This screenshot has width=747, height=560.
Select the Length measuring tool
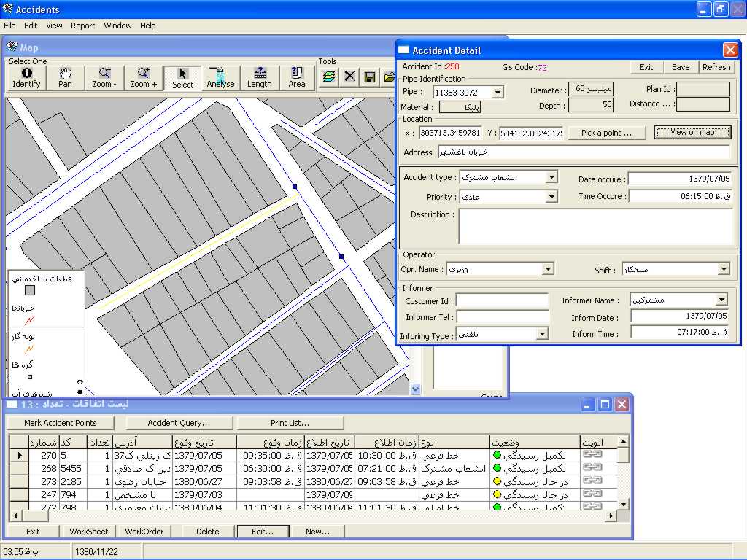tap(260, 77)
